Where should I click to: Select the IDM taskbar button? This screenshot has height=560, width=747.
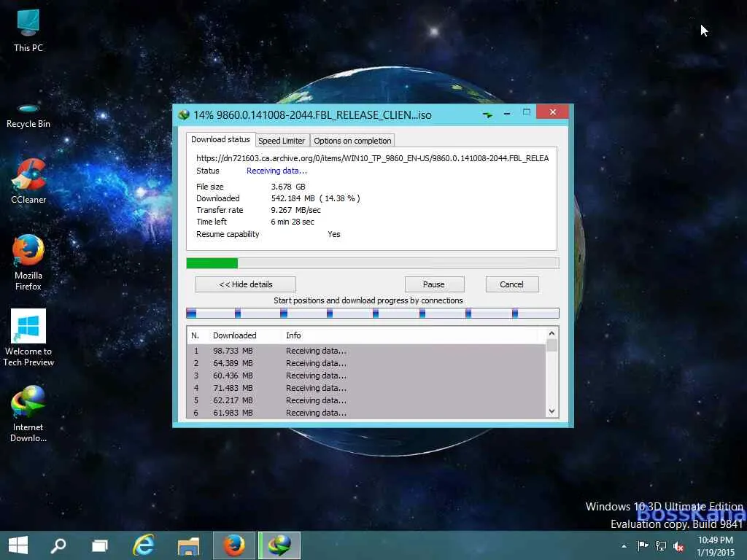coord(279,545)
